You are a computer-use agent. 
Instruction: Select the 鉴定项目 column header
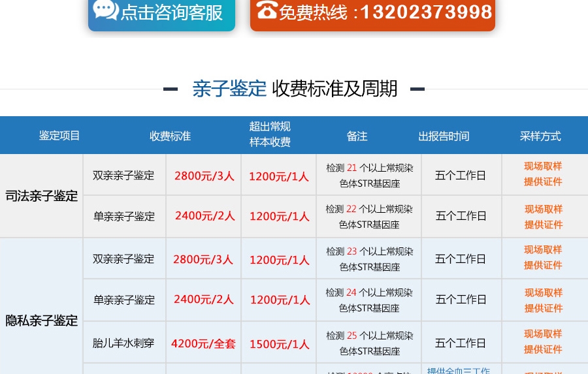(x=59, y=135)
